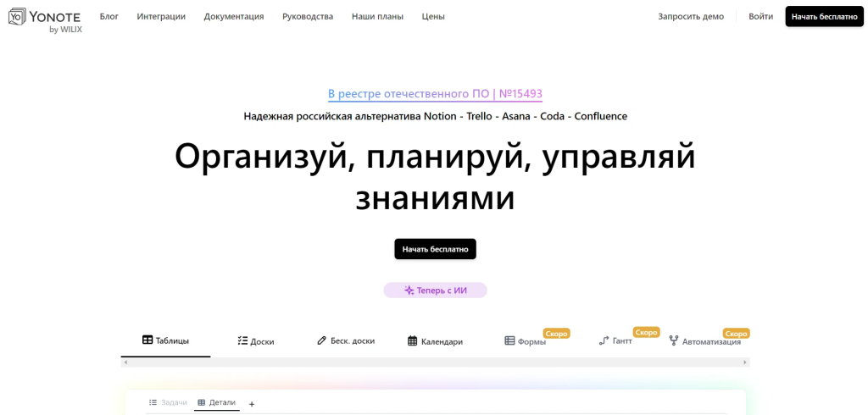Click the Таблицы table icon

coord(147,340)
